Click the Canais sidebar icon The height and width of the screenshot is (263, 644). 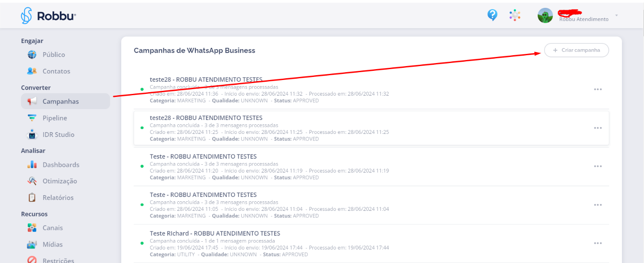coord(32,228)
